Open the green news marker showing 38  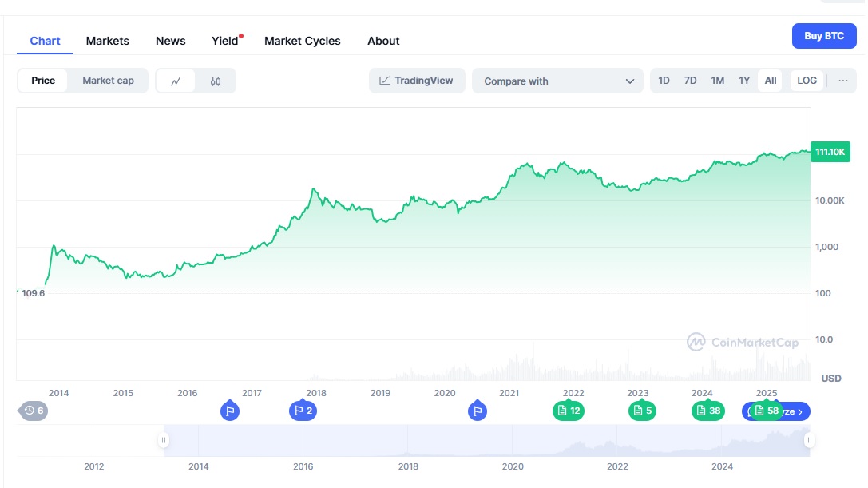(x=707, y=411)
